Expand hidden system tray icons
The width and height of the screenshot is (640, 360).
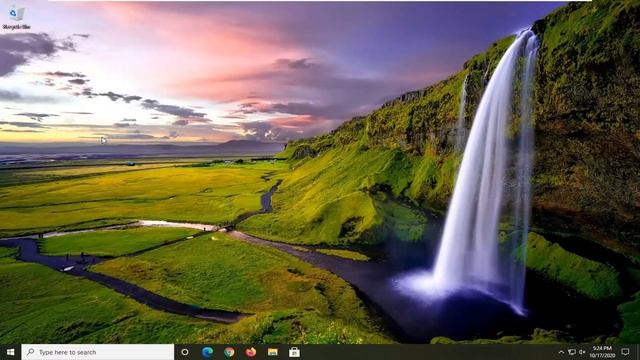pyautogui.click(x=561, y=352)
